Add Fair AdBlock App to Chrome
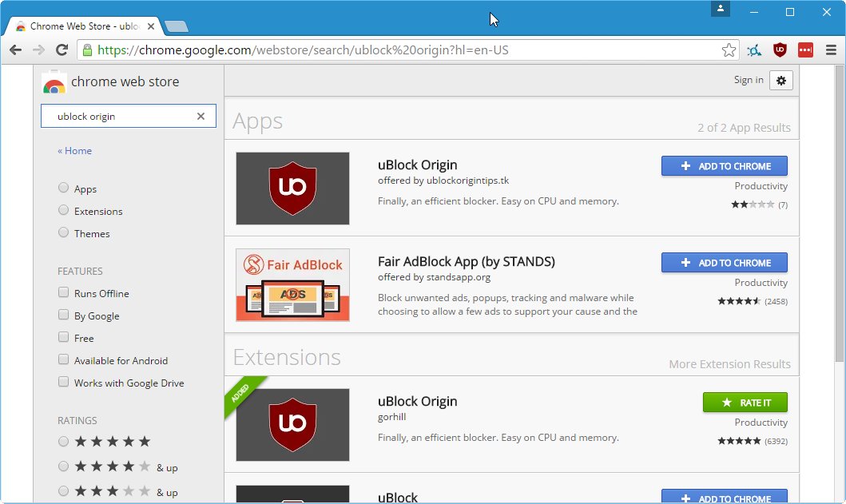 [724, 263]
